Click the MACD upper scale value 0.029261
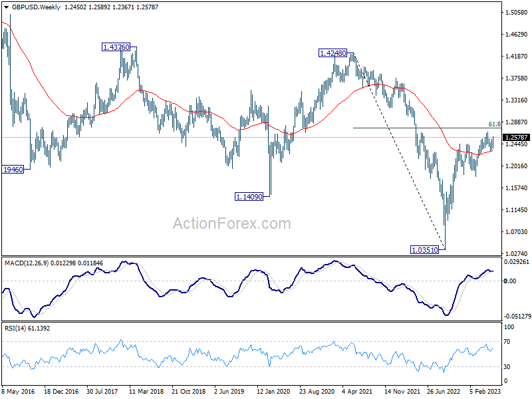532x399 pixels. [517, 261]
